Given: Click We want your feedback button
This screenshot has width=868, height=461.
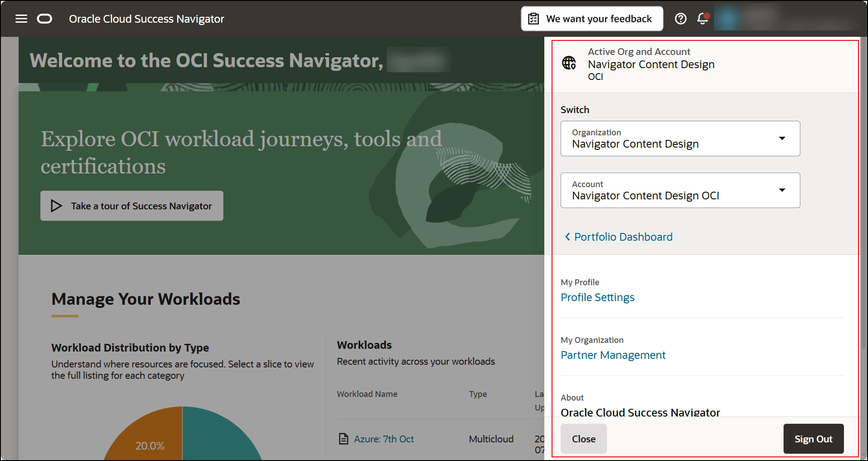Looking at the screenshot, I should [592, 19].
